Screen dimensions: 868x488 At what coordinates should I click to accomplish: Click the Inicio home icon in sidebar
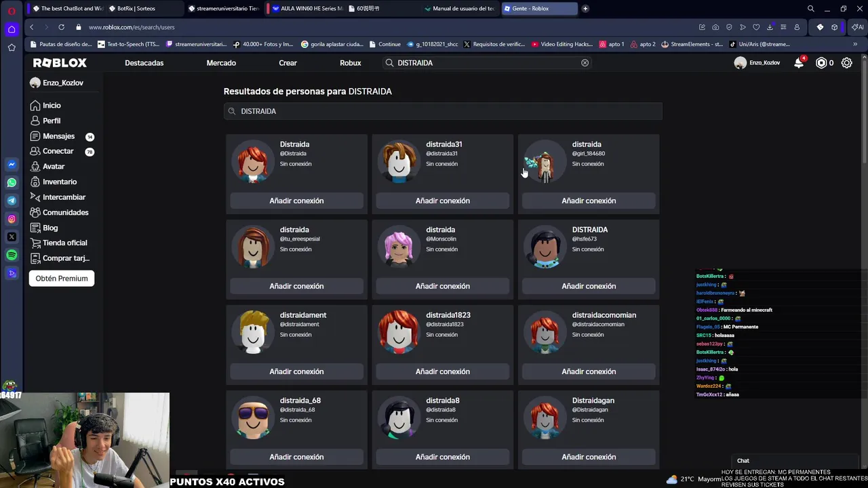point(35,106)
